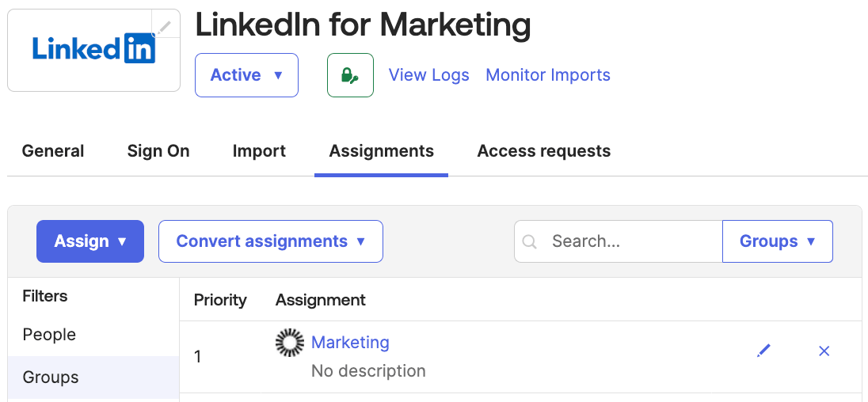Open the Convert assignments dropdown

tap(271, 241)
